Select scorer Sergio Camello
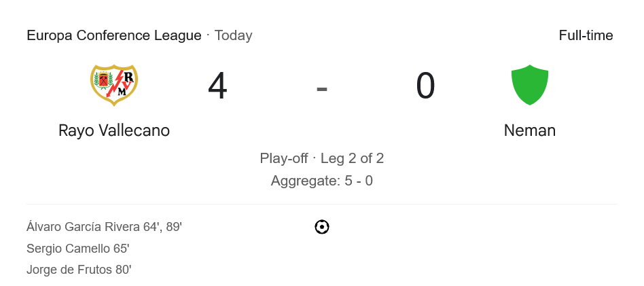 [x=68, y=249]
